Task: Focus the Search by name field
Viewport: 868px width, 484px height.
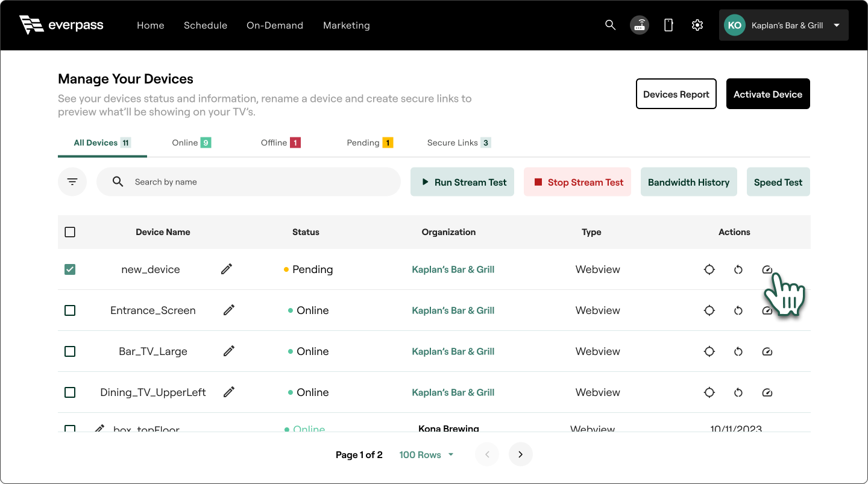Action: point(248,181)
